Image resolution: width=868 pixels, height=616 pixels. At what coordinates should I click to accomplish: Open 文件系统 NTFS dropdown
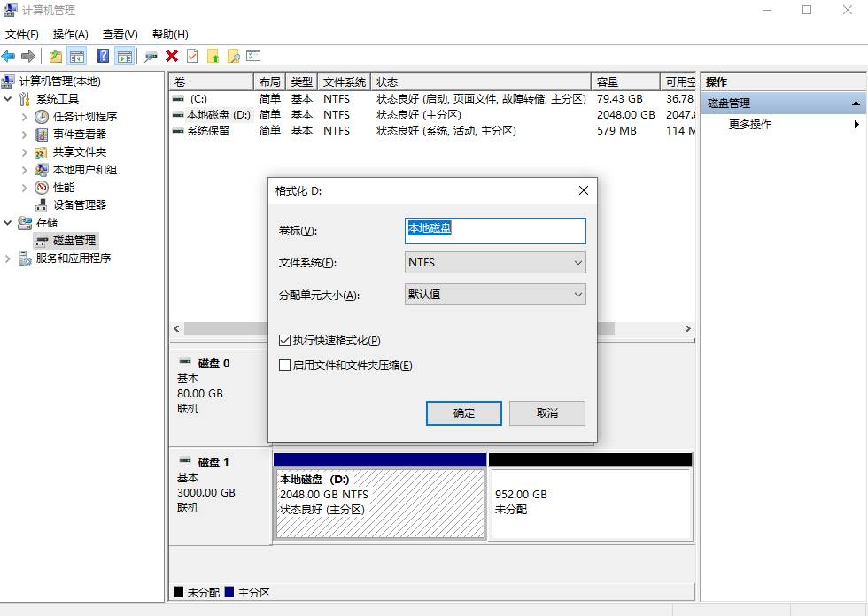(495, 263)
